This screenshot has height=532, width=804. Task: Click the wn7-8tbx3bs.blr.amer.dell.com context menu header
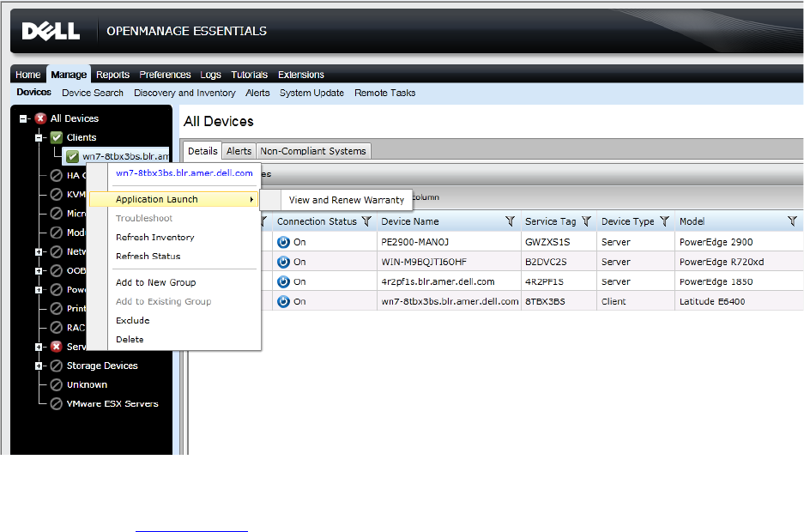pyautogui.click(x=184, y=172)
